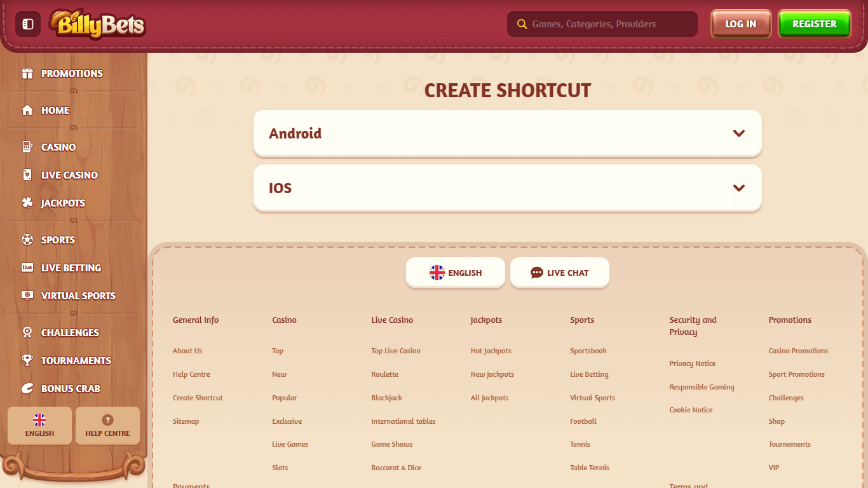The image size is (868, 488).
Task: Click the Live Chat bubble icon
Action: coord(537,273)
